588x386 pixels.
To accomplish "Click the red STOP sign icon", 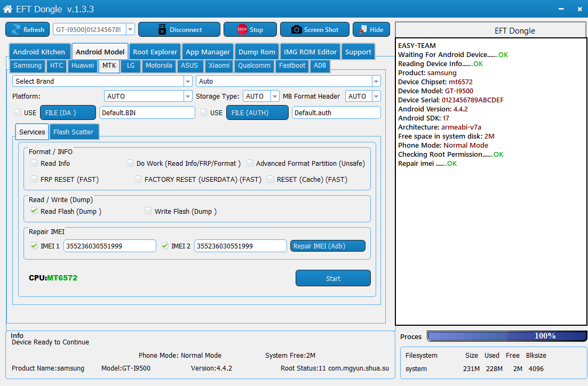I will pyautogui.click(x=242, y=29).
